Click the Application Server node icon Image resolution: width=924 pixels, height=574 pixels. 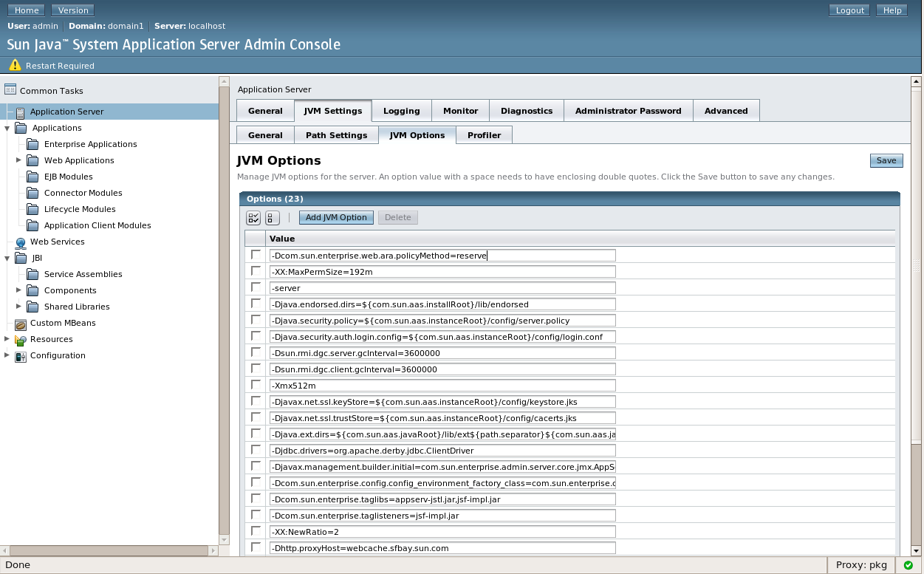tap(21, 112)
